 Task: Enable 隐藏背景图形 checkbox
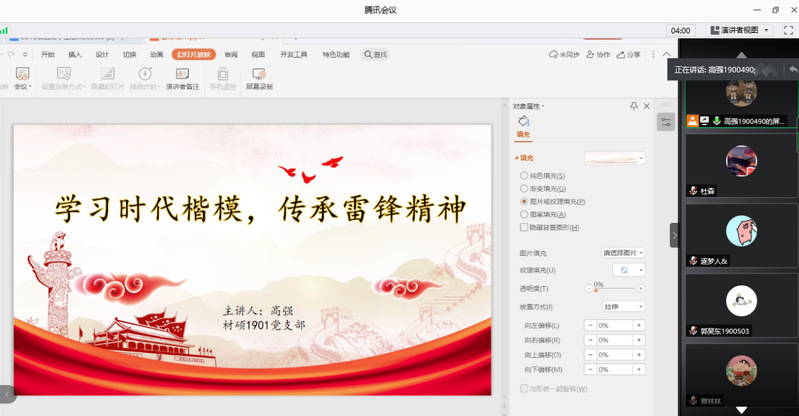(524, 227)
